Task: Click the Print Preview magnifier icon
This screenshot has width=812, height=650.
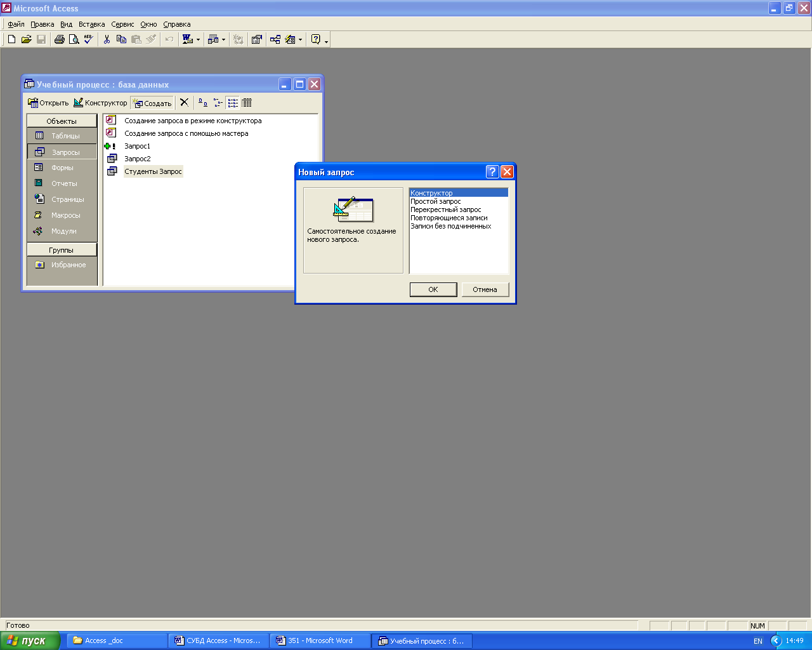Action: 74,39
